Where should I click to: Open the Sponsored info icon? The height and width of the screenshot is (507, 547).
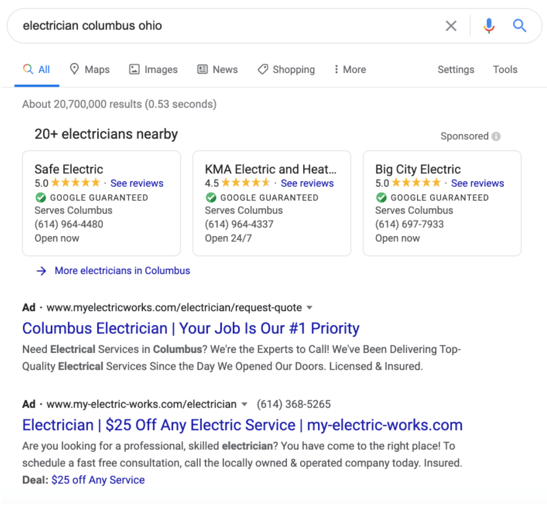click(496, 136)
